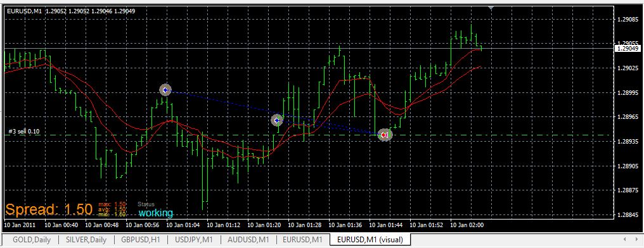Image resolution: width=644 pixels, height=248 pixels.
Task: Click the '10 Jan 2011' time axis label
Action: [x=19, y=225]
